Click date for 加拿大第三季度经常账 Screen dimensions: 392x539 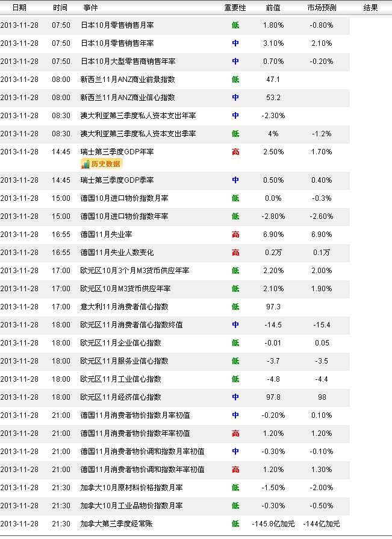pos(19,524)
